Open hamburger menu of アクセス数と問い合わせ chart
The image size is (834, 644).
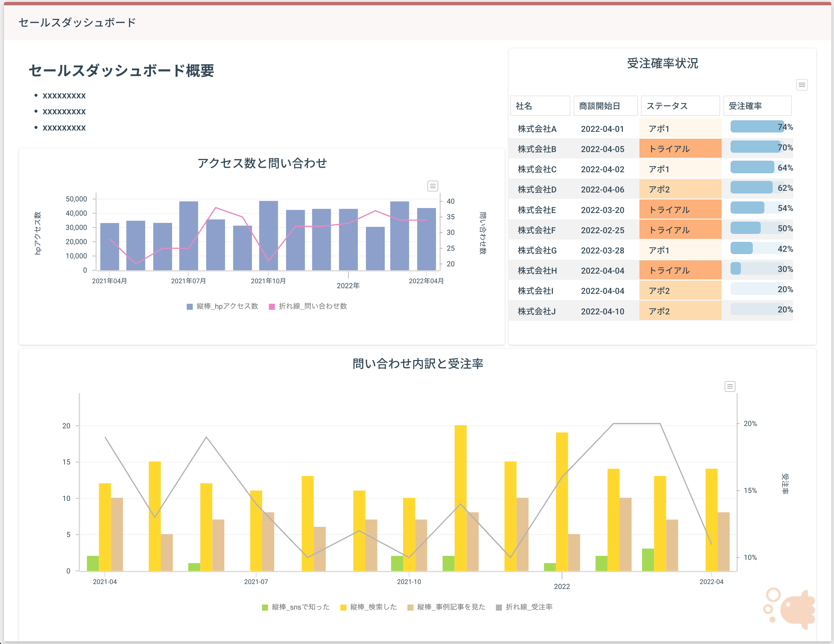[x=432, y=186]
